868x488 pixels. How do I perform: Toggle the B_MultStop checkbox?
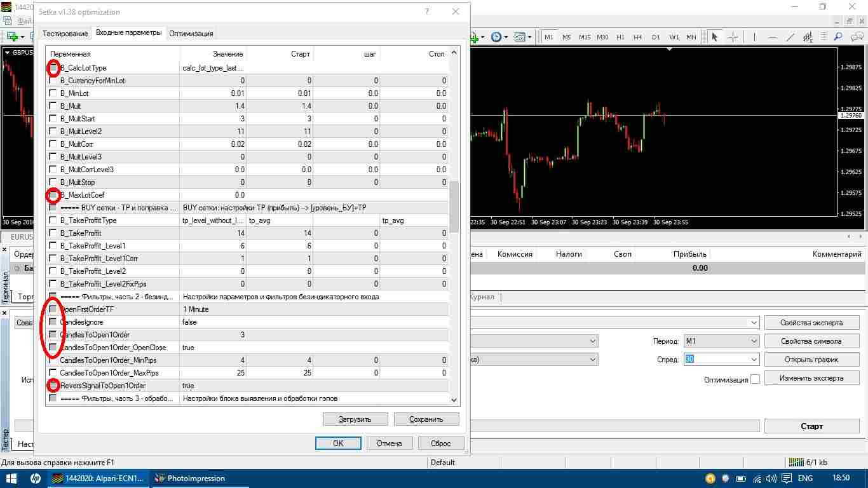[53, 182]
